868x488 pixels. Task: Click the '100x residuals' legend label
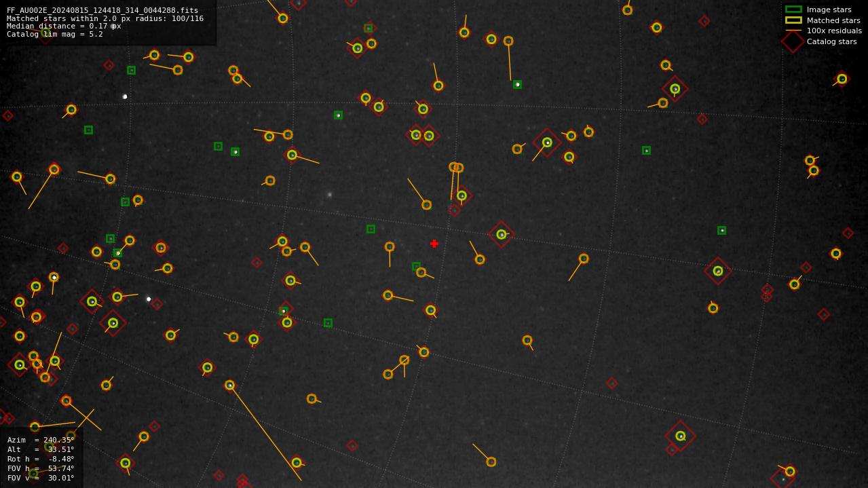834,31
